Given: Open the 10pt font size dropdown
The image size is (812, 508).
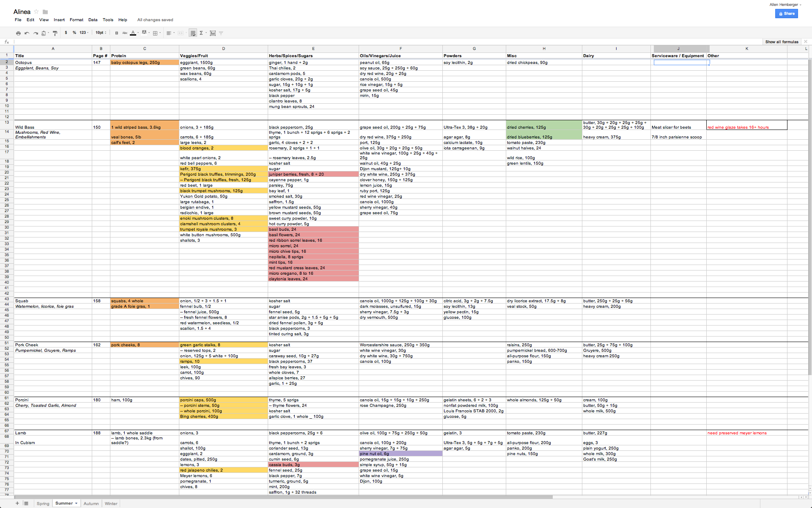Looking at the screenshot, I should point(101,33).
